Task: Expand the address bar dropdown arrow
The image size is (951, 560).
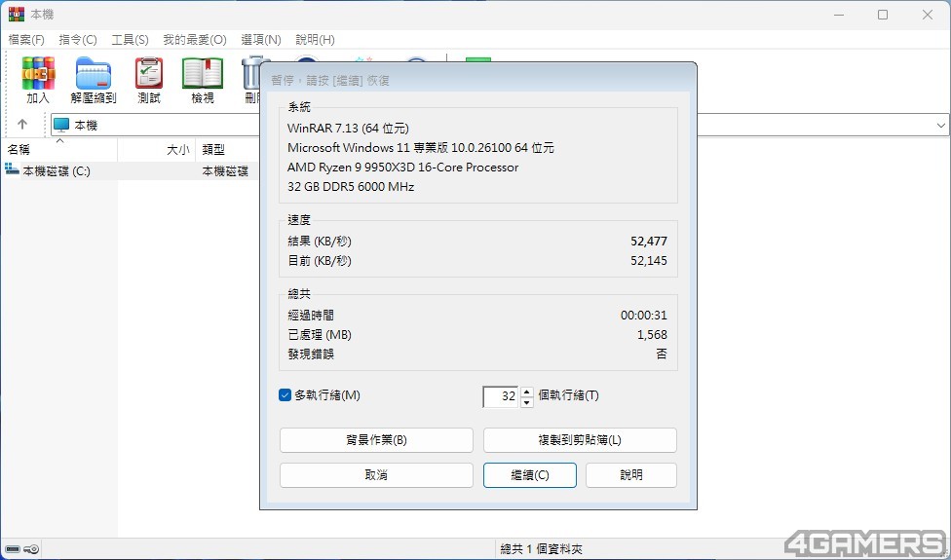Action: tap(941, 126)
